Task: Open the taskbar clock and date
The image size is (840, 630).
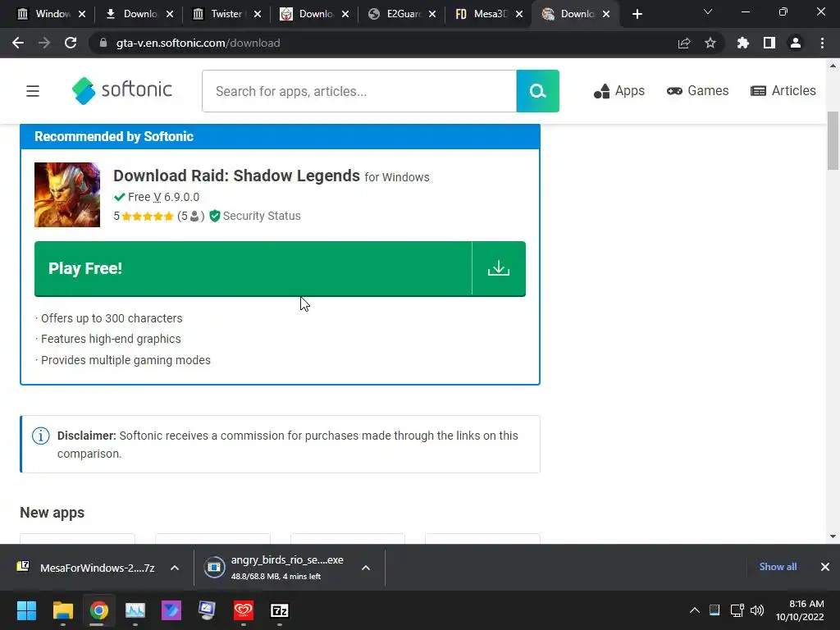Action: click(x=799, y=610)
